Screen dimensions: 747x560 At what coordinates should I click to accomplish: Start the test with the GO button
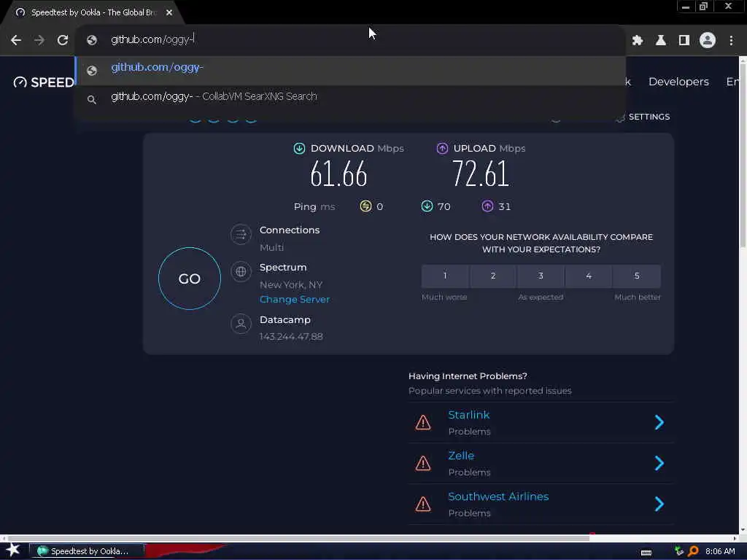190,279
